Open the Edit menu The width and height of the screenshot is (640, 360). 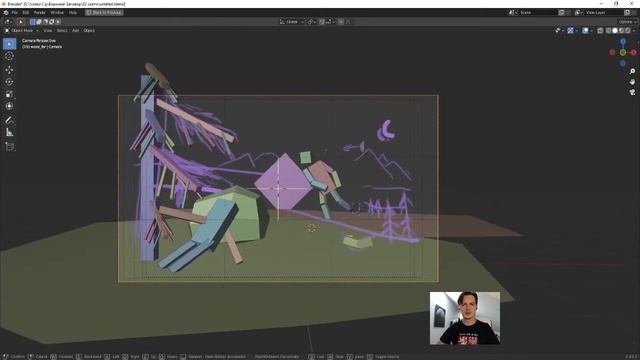pyautogui.click(x=26, y=13)
